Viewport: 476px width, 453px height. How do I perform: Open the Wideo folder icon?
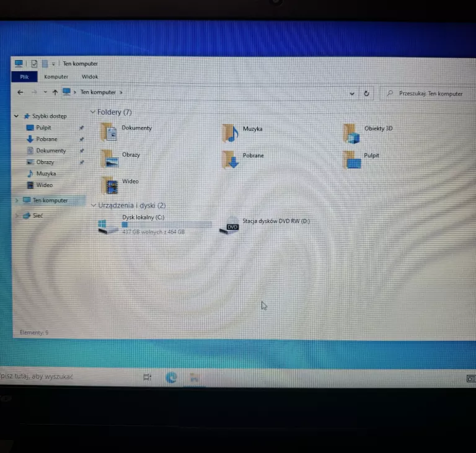pos(110,185)
